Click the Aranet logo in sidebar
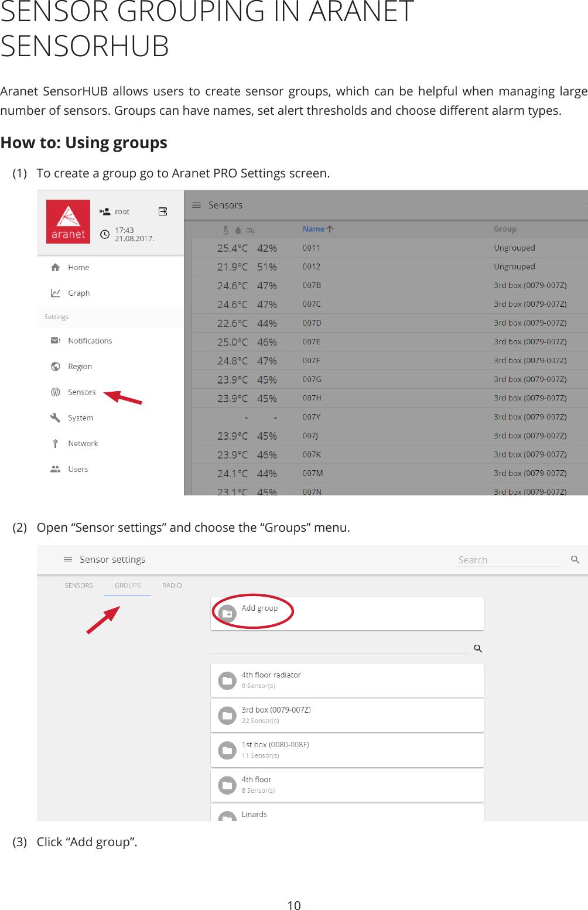 pyautogui.click(x=69, y=222)
